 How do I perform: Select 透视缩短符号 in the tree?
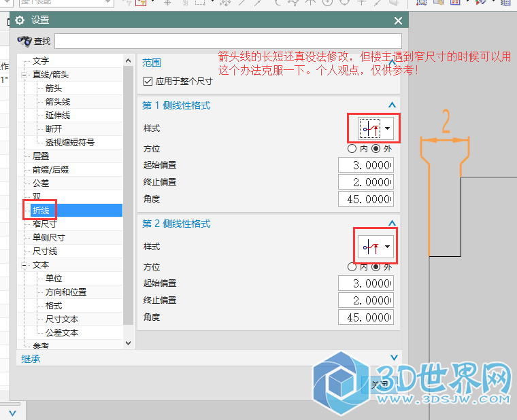(70, 142)
